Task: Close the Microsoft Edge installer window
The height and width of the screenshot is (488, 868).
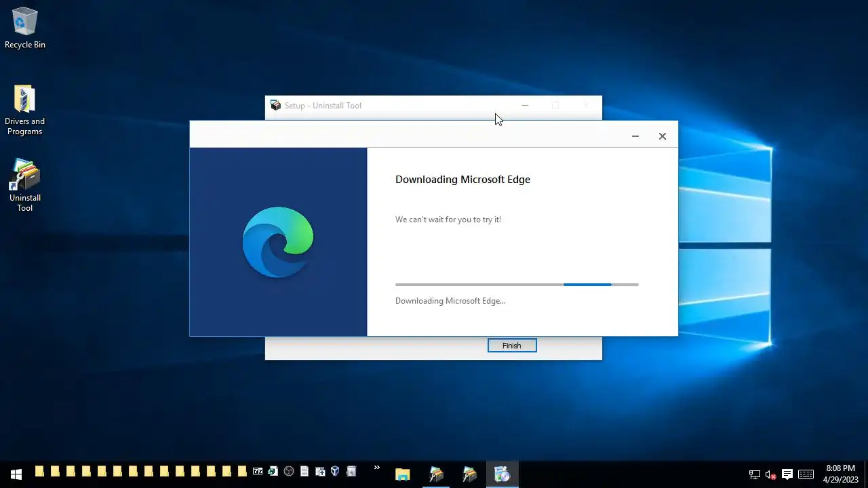Action: [x=663, y=136]
